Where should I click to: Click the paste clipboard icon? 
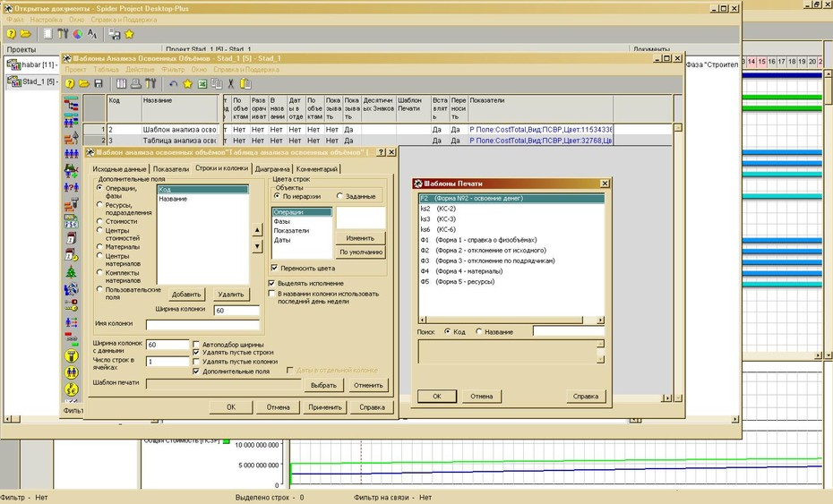point(245,83)
